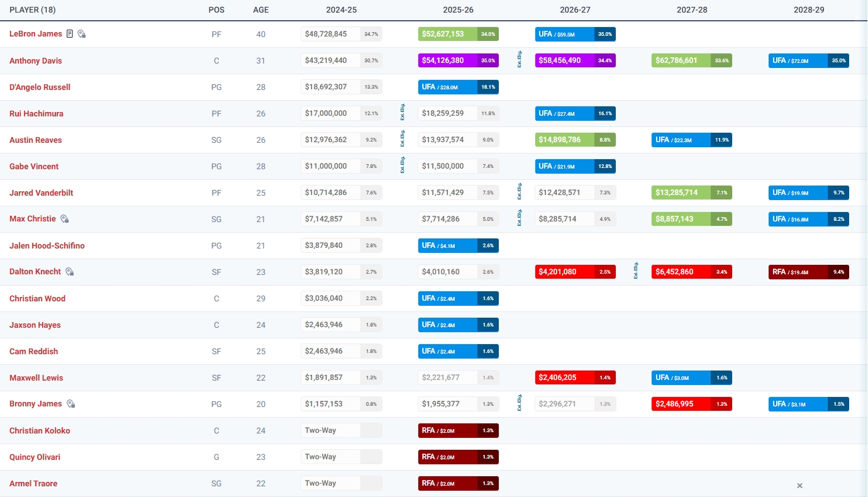This screenshot has height=497, width=868.
Task: Click the 2024-25 season column header
Action: 341,10
